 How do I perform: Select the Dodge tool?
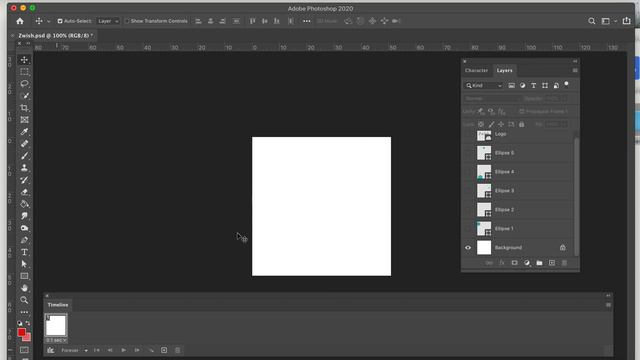[24, 228]
